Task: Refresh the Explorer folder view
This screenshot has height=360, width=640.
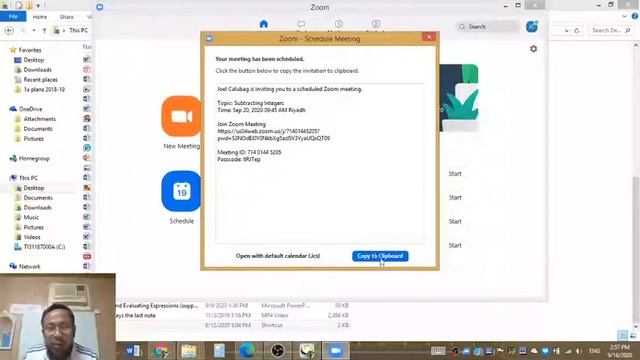Action: coord(577,31)
